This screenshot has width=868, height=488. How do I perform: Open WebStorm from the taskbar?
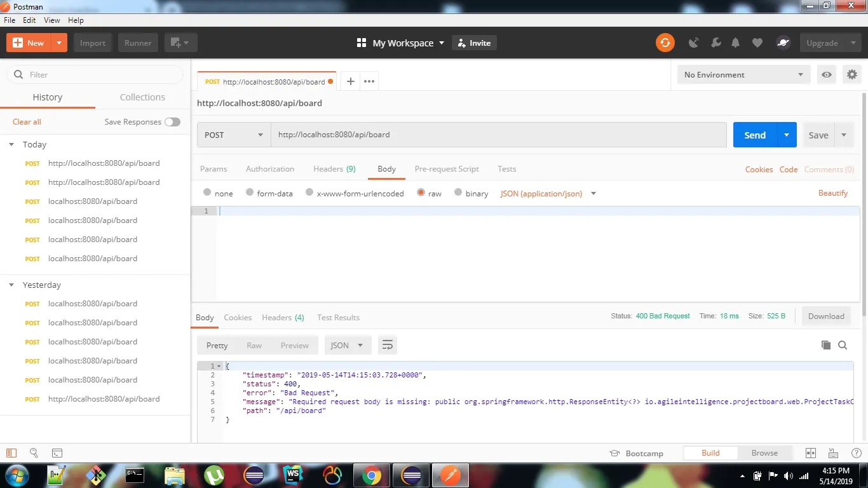coord(294,475)
